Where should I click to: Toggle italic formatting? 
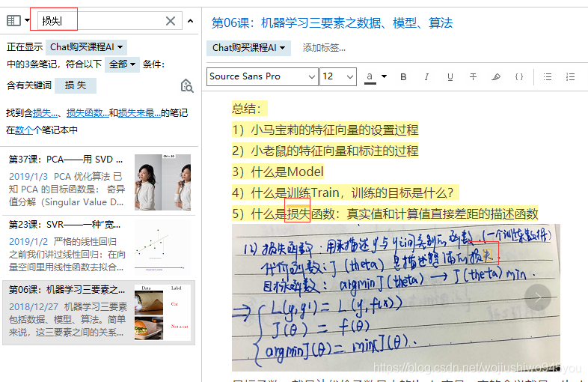pos(426,77)
